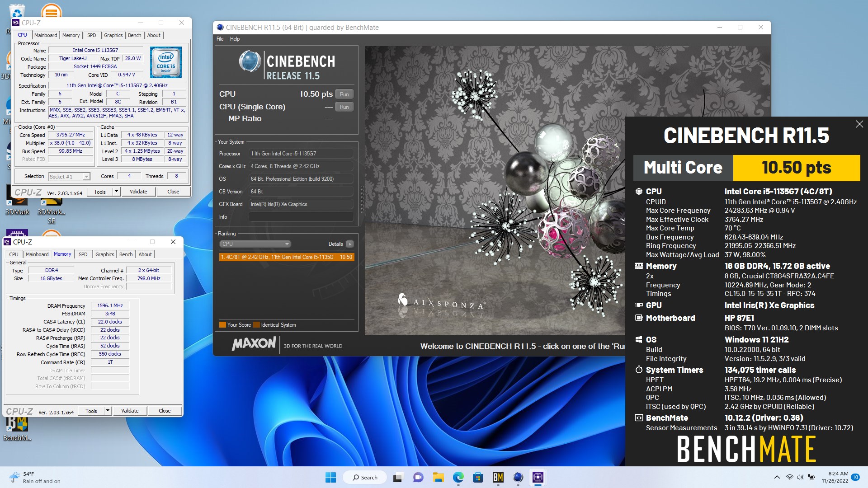Image resolution: width=868 pixels, height=488 pixels.
Task: Open the File menu in Cinebench
Action: [x=220, y=39]
